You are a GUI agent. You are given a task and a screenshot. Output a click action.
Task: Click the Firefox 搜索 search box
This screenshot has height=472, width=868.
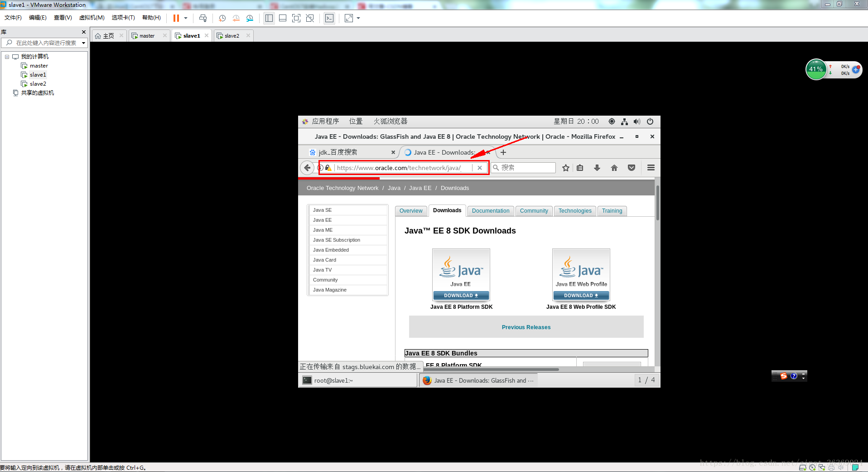click(524, 168)
